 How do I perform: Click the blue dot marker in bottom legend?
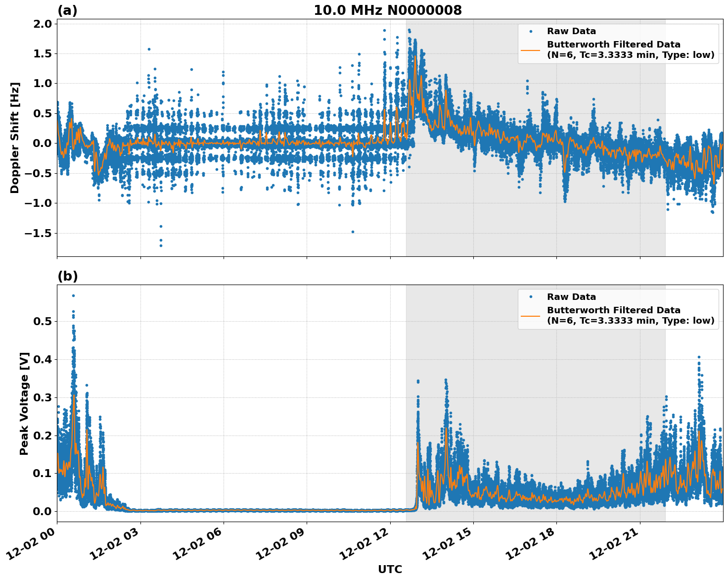click(531, 297)
